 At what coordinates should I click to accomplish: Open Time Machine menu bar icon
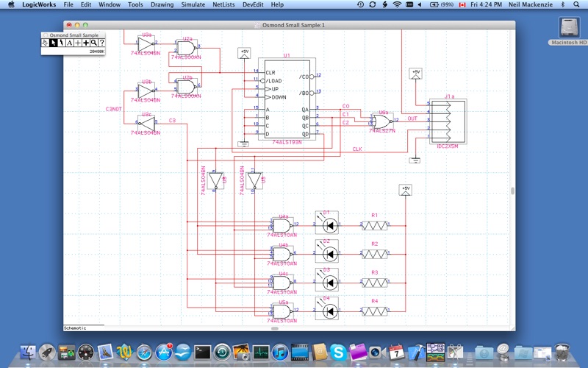360,4
